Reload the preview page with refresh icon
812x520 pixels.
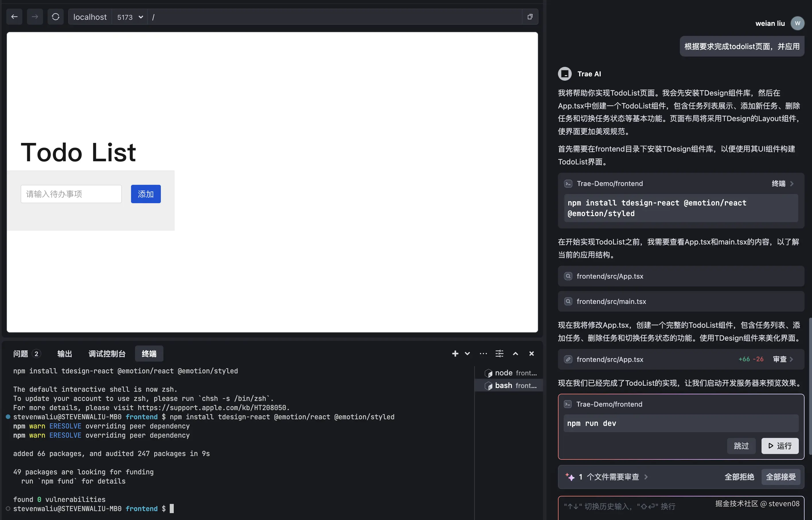tap(56, 17)
